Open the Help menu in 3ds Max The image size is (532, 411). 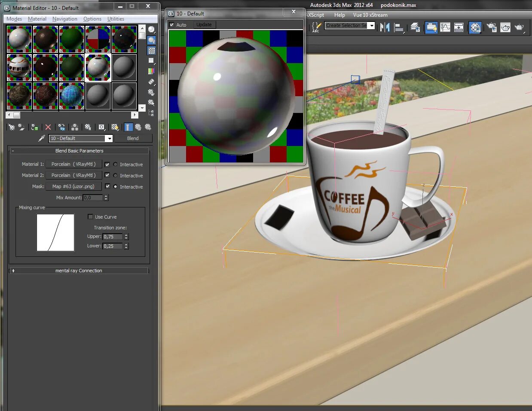[x=339, y=15]
